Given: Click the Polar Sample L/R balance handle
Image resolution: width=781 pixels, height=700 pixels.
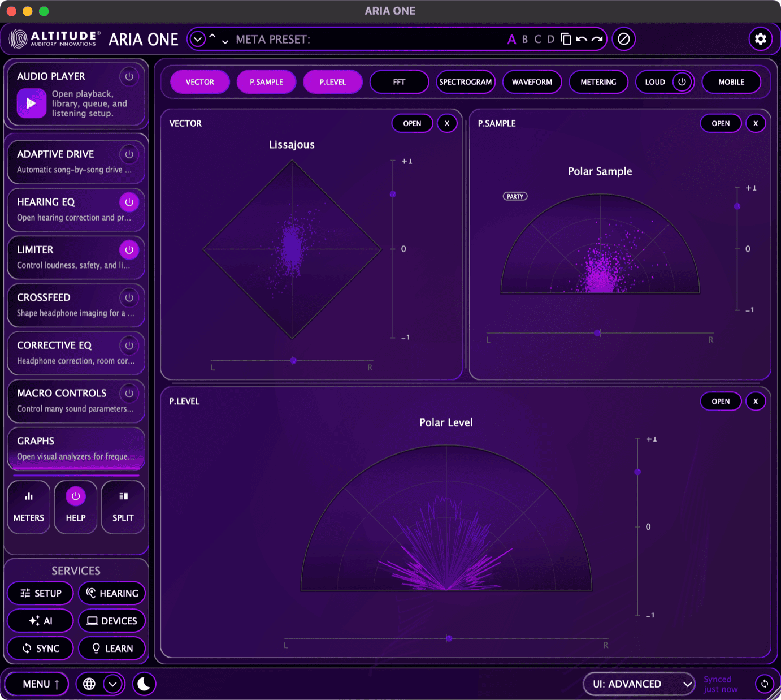Looking at the screenshot, I should [597, 333].
